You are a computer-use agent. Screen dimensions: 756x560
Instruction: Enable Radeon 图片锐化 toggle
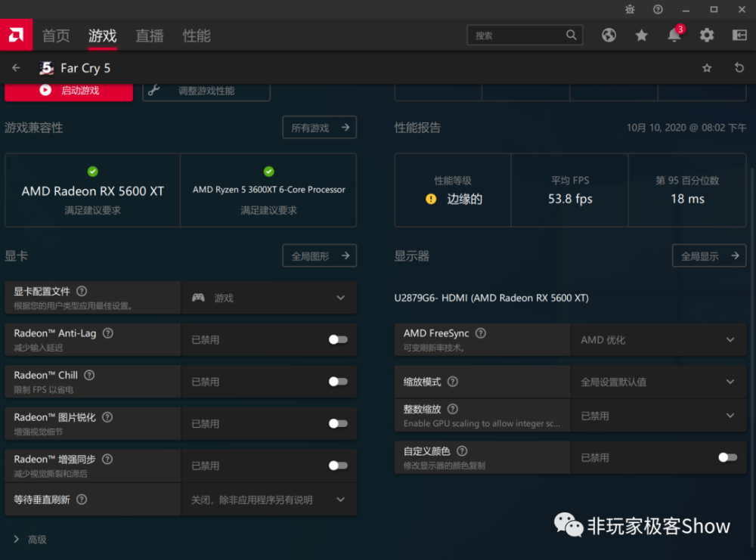point(338,424)
